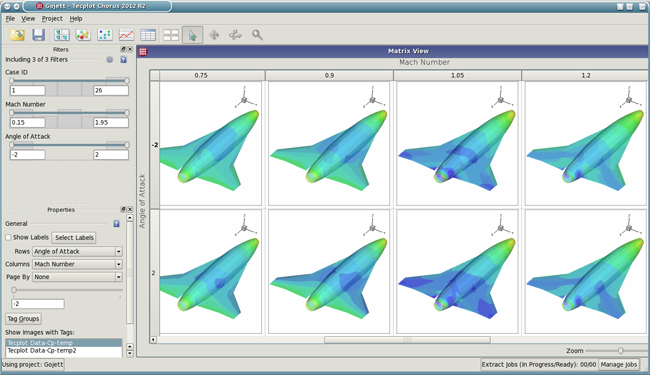This screenshot has width=650, height=375.
Task: Open the Page By None dropdown
Action: click(x=77, y=277)
